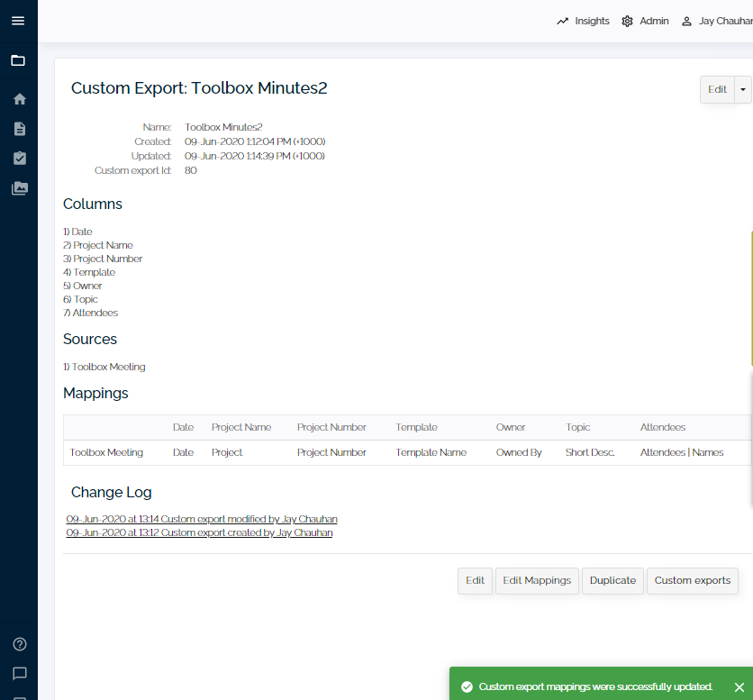Click the 'Template Name' mapping cell
753x700 pixels.
coord(431,452)
